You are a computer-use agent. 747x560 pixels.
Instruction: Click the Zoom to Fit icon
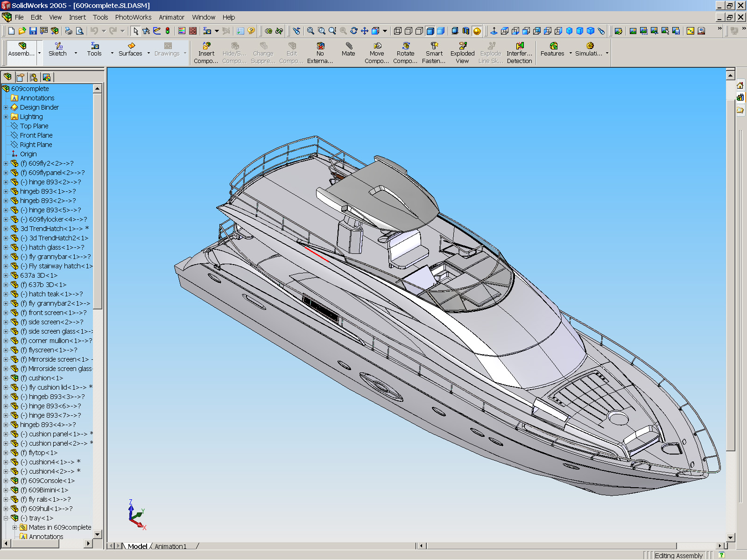[x=311, y=32]
